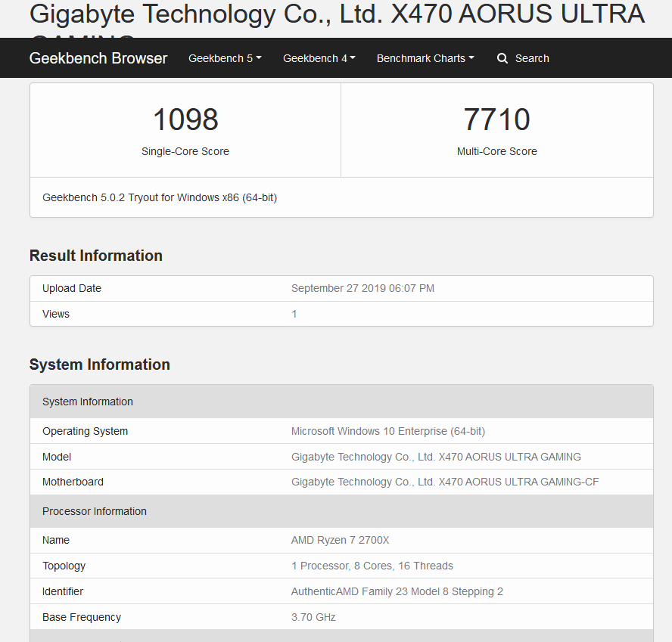Viewport: 672px width, 642px height.
Task: Select the X470 AORUS ULTRA GAMING model value
Action: 437,457
